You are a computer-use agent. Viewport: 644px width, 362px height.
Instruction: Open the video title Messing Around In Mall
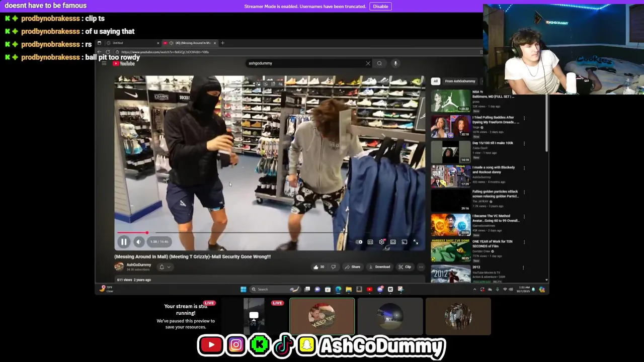(x=192, y=256)
